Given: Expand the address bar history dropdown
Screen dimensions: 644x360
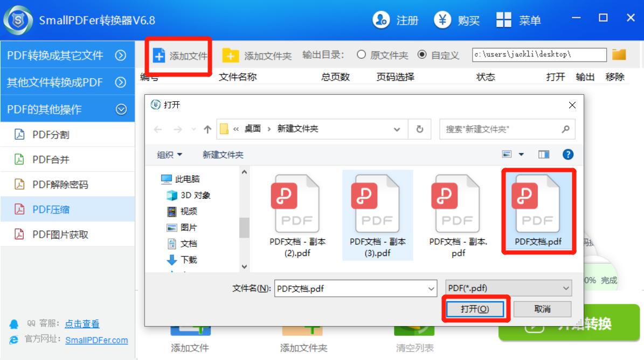Looking at the screenshot, I should [397, 129].
